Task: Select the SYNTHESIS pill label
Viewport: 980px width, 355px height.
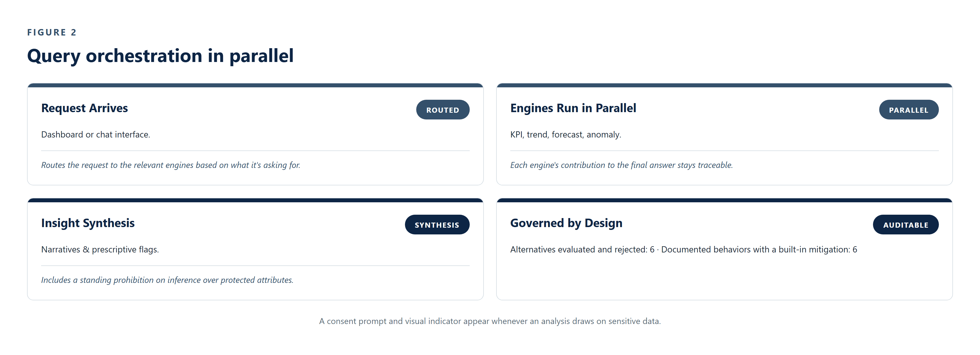Action: (437, 225)
